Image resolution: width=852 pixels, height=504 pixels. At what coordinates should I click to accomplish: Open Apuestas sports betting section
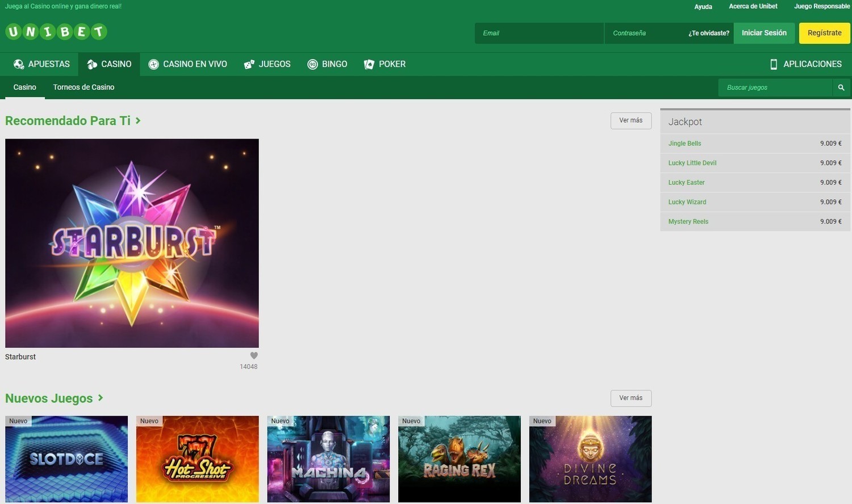click(41, 64)
